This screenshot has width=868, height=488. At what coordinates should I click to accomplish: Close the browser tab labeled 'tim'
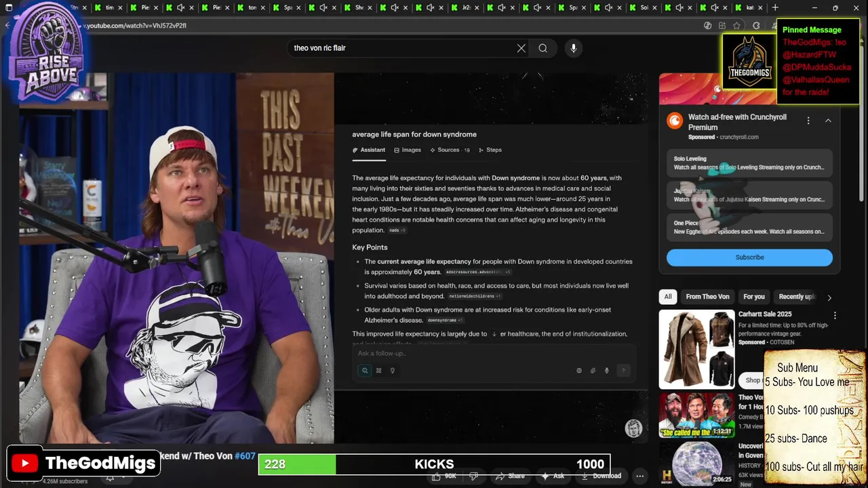pyautogui.click(x=121, y=7)
